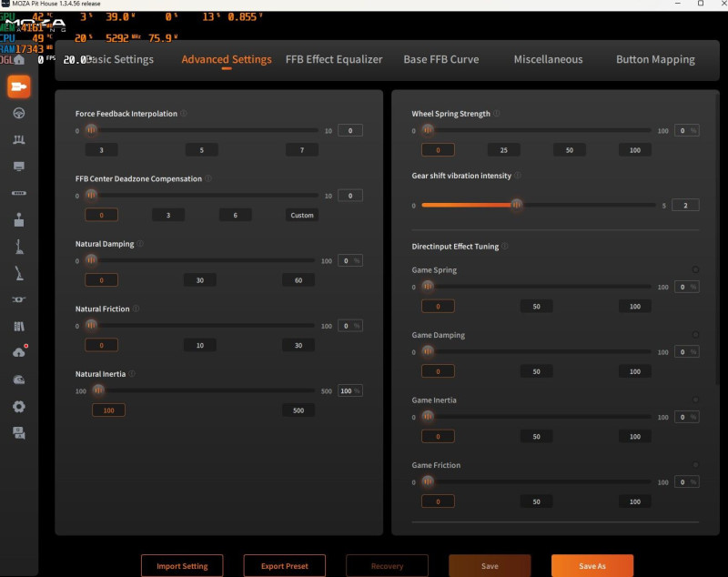This screenshot has width=728, height=577.
Task: Set Natural Friction preset to 10
Action: coord(199,345)
